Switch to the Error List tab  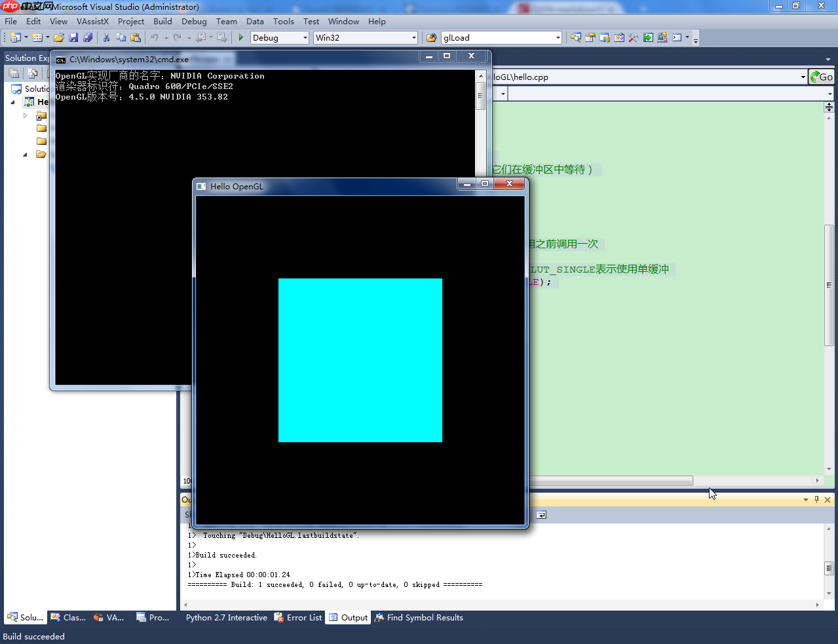tap(298, 617)
